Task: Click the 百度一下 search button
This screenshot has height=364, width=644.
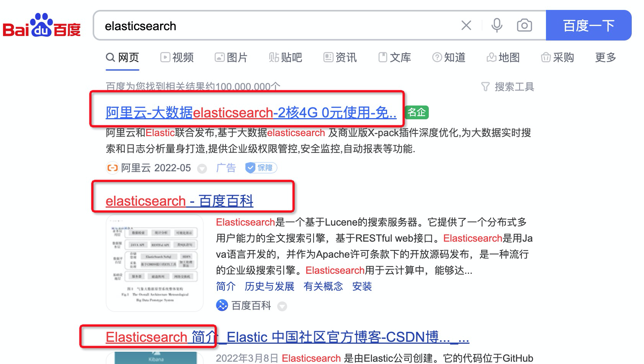Action: (588, 26)
